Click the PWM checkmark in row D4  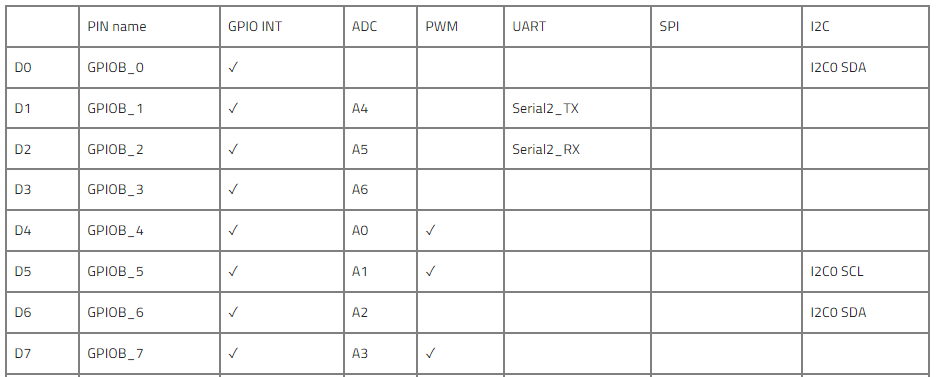click(430, 230)
